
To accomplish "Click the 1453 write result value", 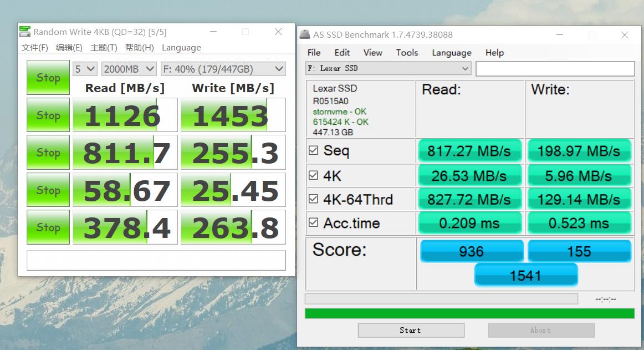I will (233, 115).
